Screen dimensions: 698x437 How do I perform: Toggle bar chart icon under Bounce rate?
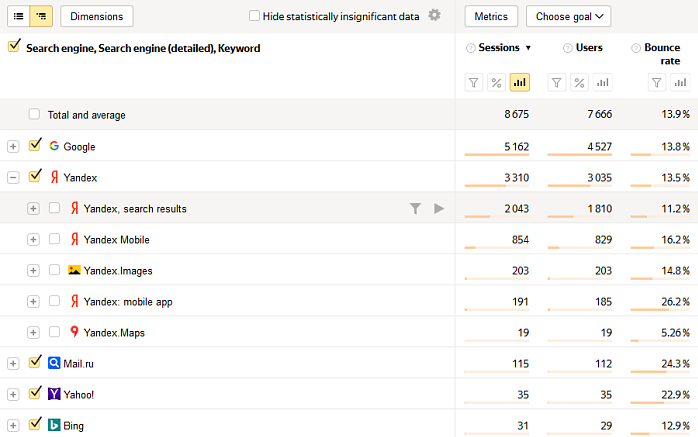pyautogui.click(x=680, y=83)
